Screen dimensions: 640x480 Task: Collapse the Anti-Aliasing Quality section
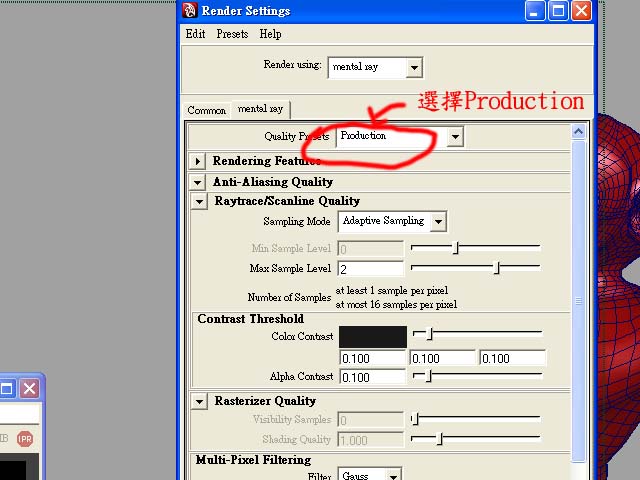(198, 182)
